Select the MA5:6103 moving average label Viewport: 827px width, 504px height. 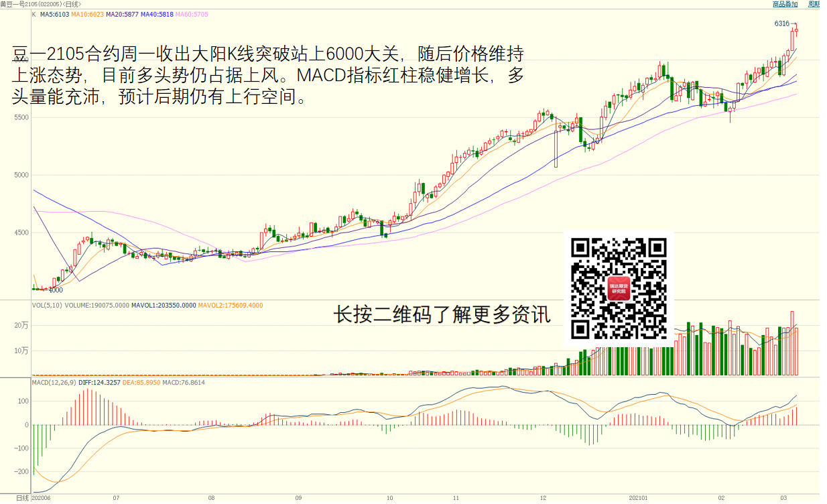point(54,13)
